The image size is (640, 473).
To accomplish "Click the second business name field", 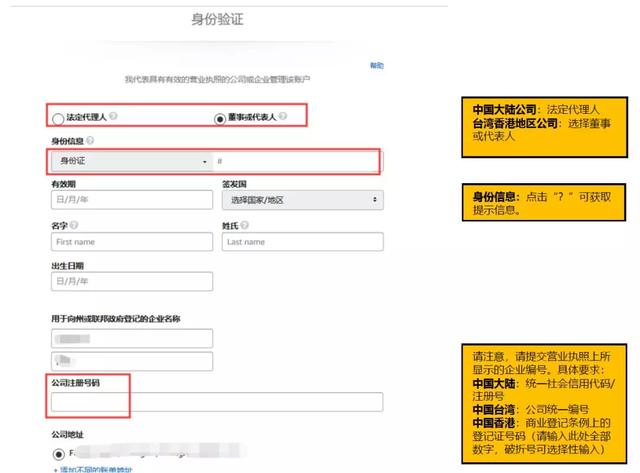I will [132, 361].
